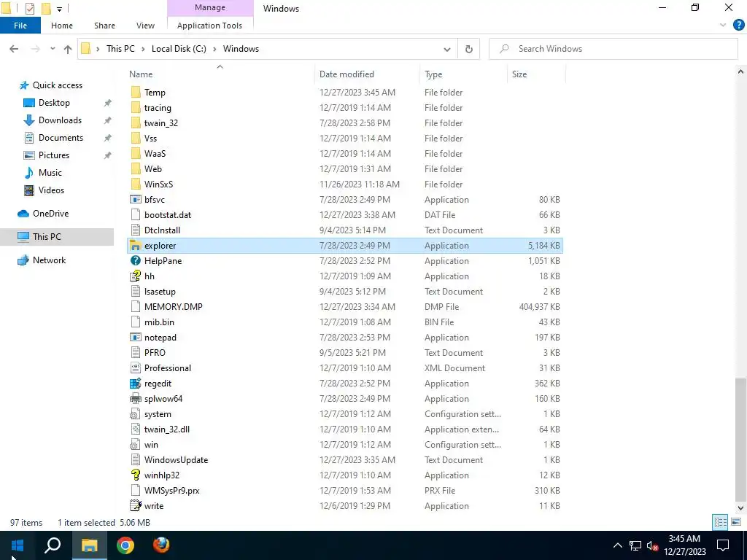Click This PC in breadcrumb path
The height and width of the screenshot is (560, 747).
(120, 49)
